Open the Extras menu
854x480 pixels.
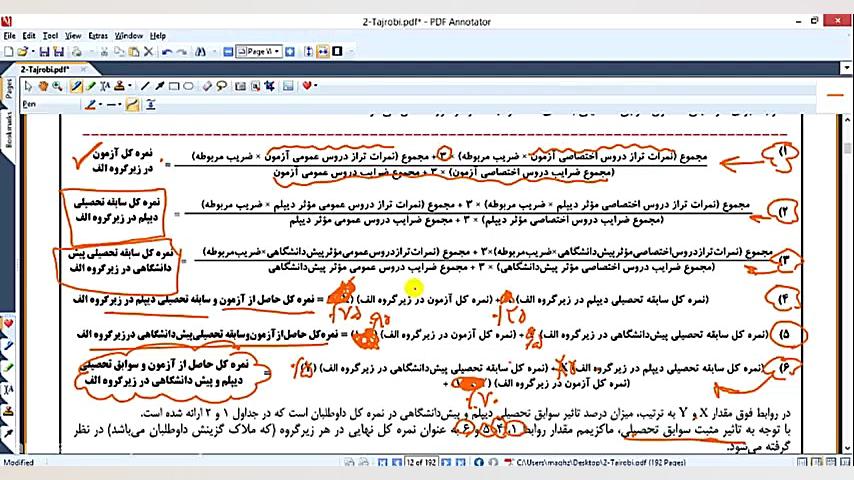pyautogui.click(x=98, y=36)
